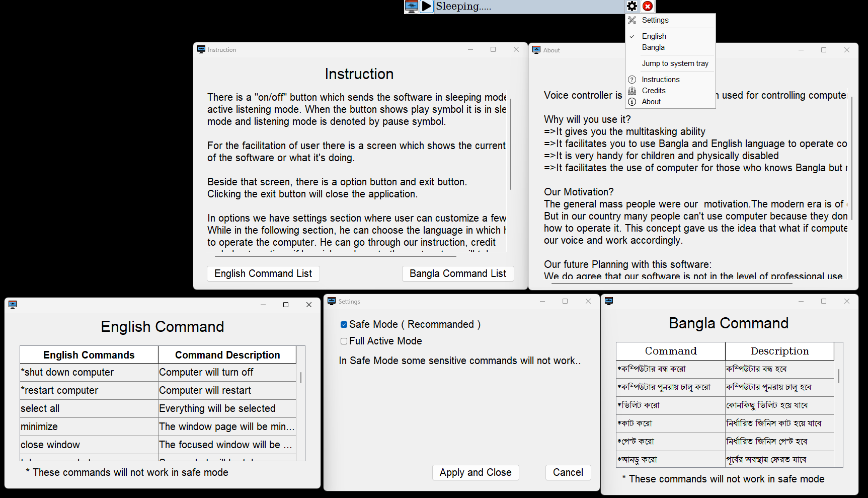
Task: Click the Instruction window's title bar icon
Action: (x=201, y=49)
